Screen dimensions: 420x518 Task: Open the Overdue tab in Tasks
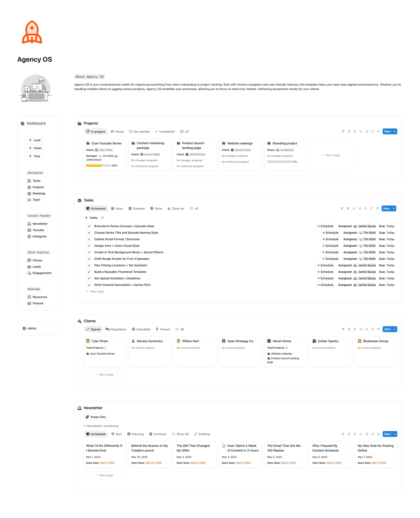[136, 208]
